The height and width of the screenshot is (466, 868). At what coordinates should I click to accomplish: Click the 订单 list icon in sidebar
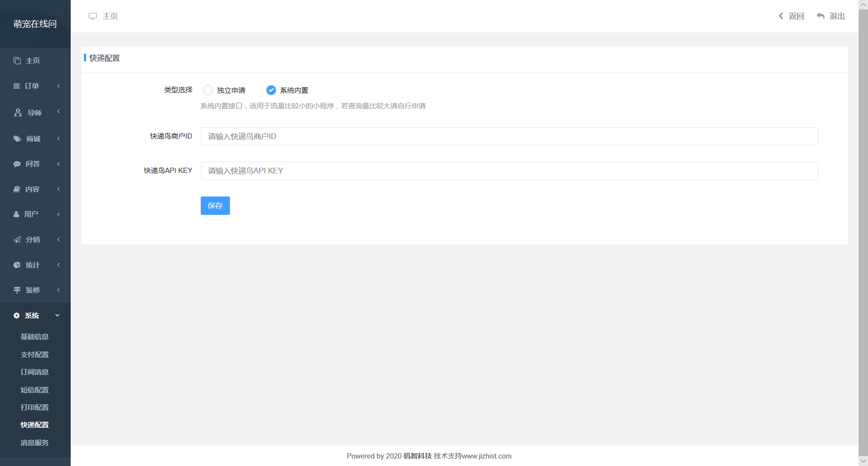point(16,86)
